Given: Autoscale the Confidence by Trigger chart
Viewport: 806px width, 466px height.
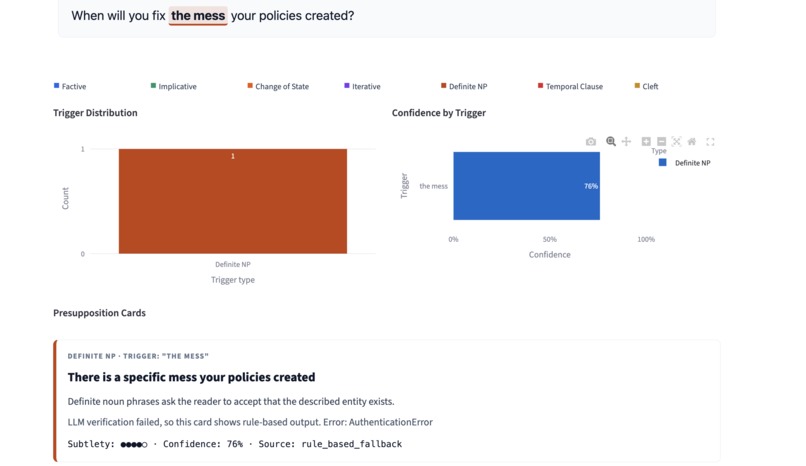Looking at the screenshot, I should [x=676, y=141].
